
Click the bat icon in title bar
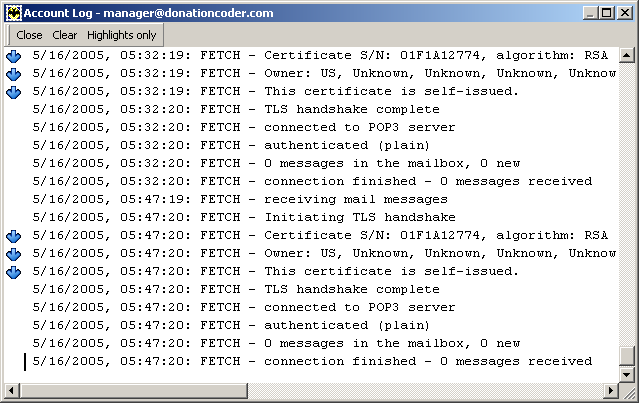tap(13, 13)
